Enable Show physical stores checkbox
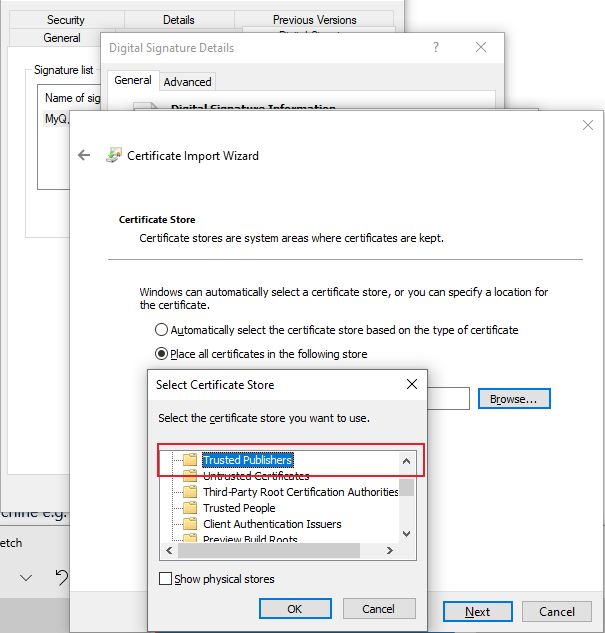 tap(165, 579)
